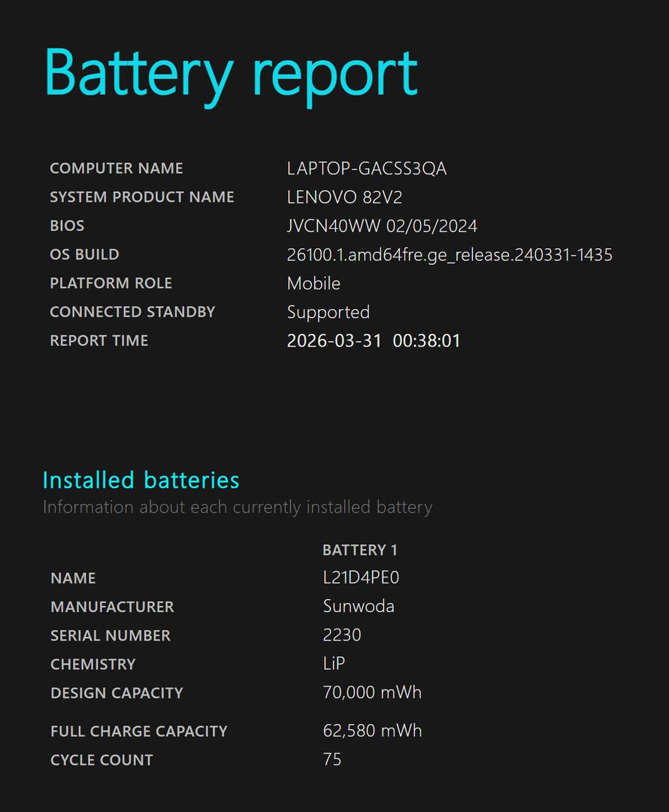Click the installed batteries description subtitle

[237, 507]
